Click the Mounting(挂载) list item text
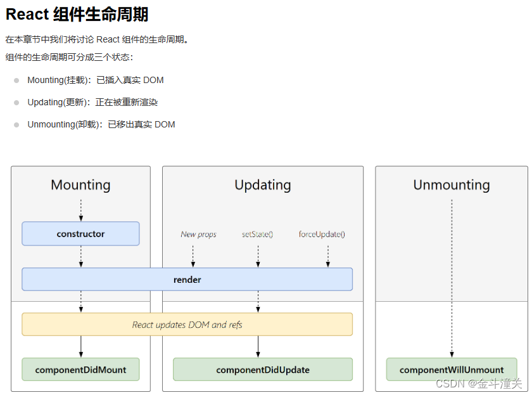The height and width of the screenshot is (395, 532). click(95, 80)
